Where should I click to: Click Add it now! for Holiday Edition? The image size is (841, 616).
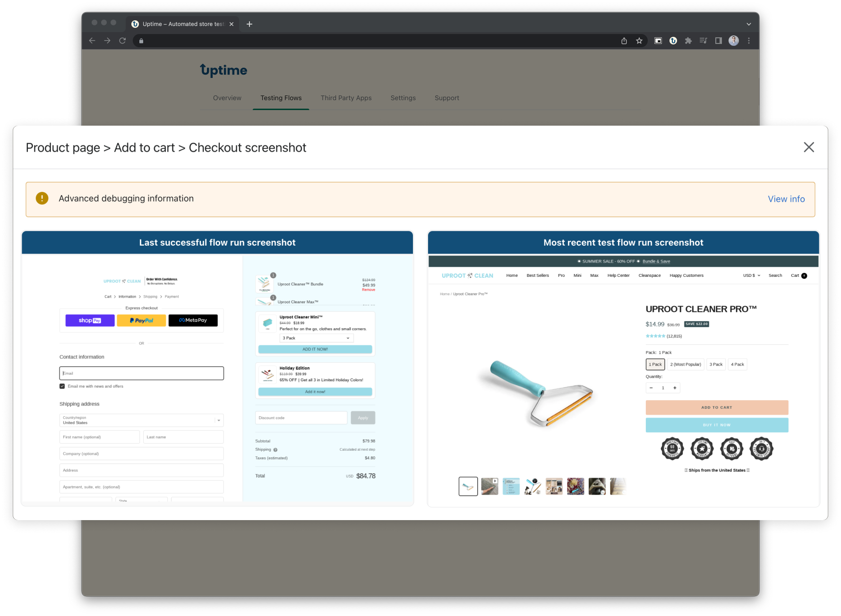point(315,392)
